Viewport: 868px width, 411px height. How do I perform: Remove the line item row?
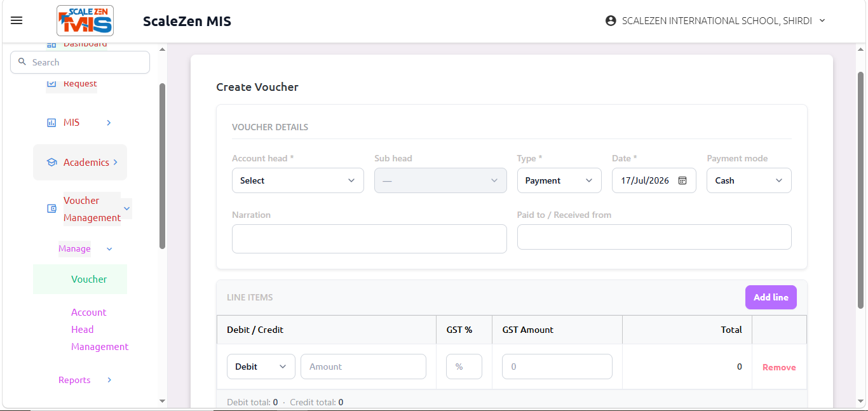[779, 367]
